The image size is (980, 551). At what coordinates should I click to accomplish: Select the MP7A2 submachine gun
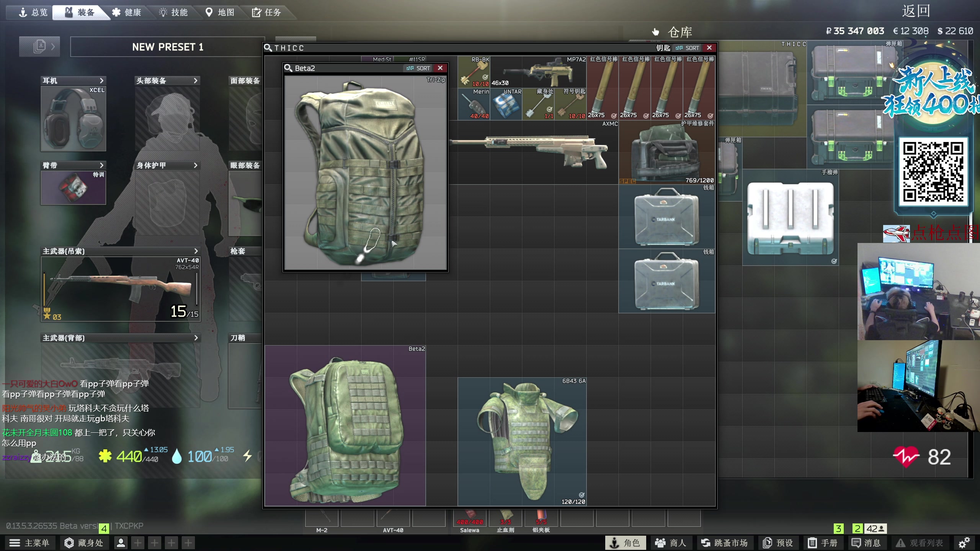538,72
